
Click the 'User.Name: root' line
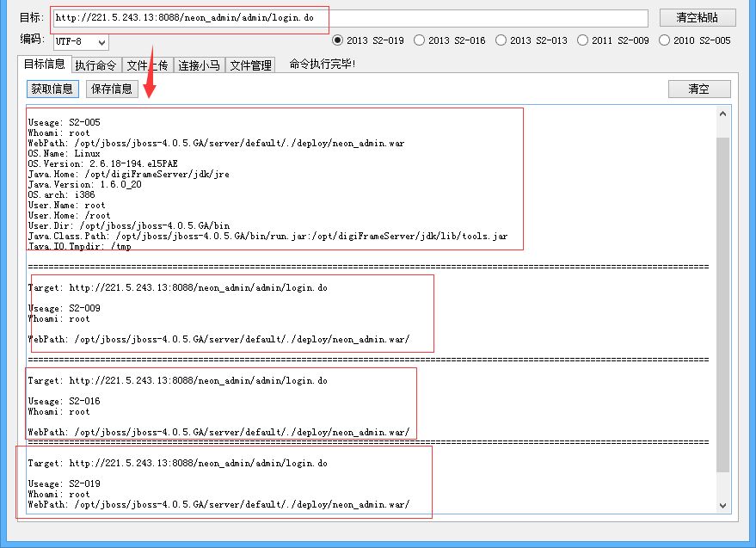click(66, 206)
